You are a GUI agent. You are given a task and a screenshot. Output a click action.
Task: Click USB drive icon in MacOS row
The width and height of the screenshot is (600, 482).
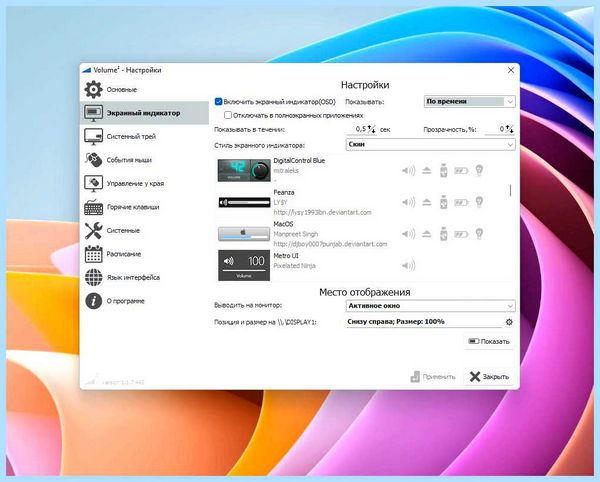click(x=443, y=234)
